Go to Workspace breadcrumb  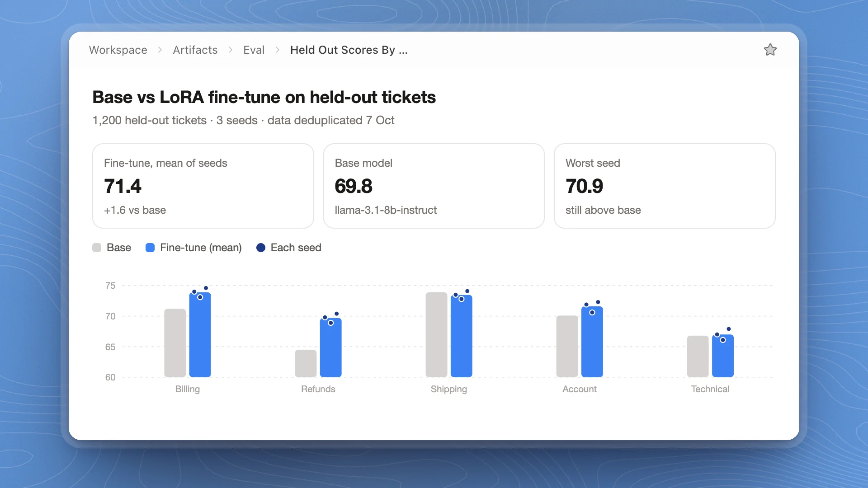click(x=118, y=50)
